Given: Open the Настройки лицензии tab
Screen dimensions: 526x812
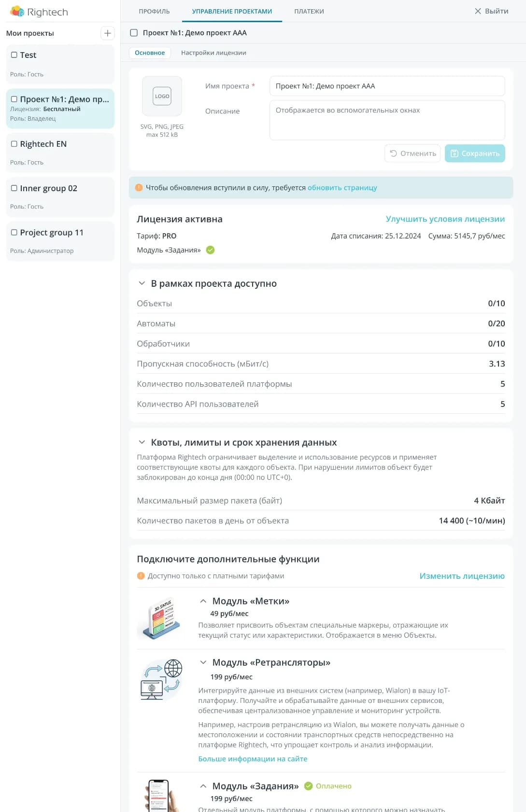Looking at the screenshot, I should [213, 53].
